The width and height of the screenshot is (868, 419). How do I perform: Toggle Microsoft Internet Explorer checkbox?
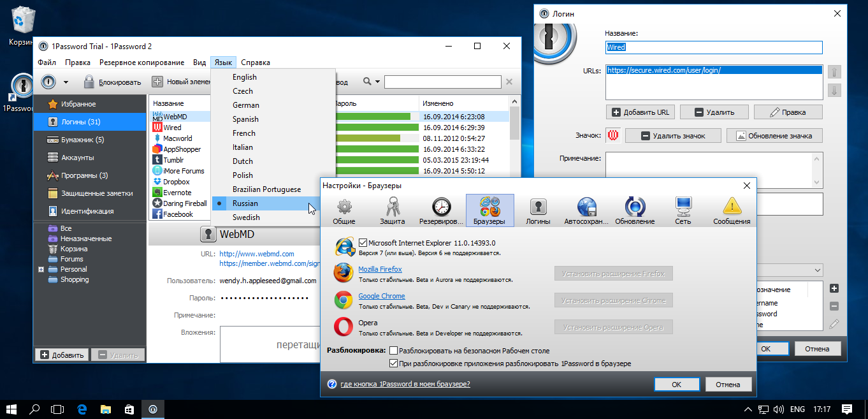[363, 242]
